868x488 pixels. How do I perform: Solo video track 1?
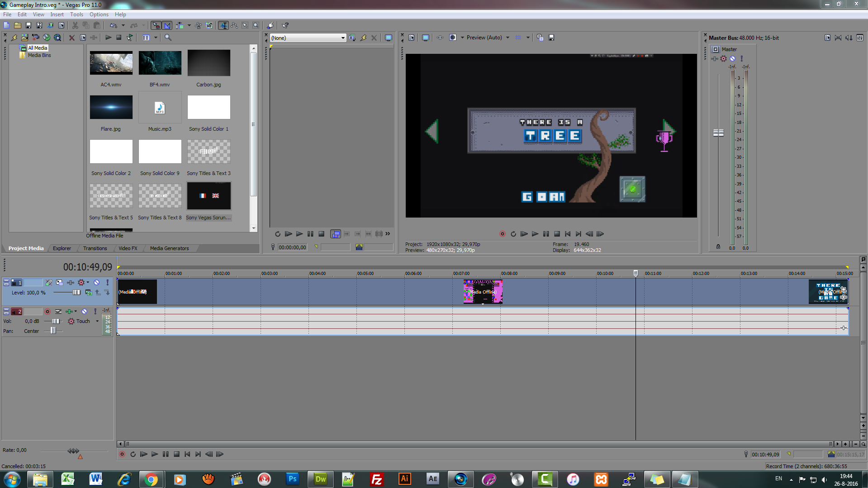tap(107, 282)
